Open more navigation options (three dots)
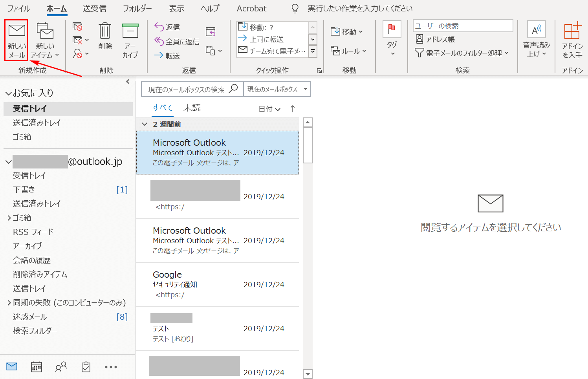Screen dimensions: 588x379 pos(111,367)
